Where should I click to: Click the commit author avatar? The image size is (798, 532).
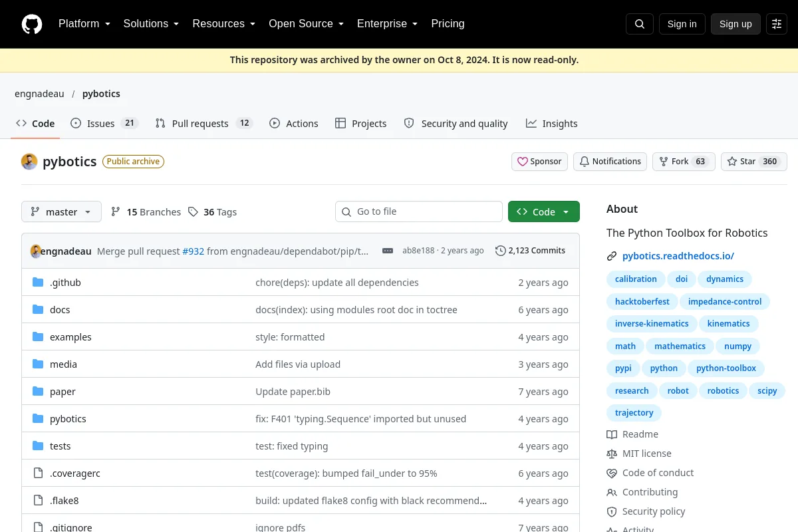36,251
